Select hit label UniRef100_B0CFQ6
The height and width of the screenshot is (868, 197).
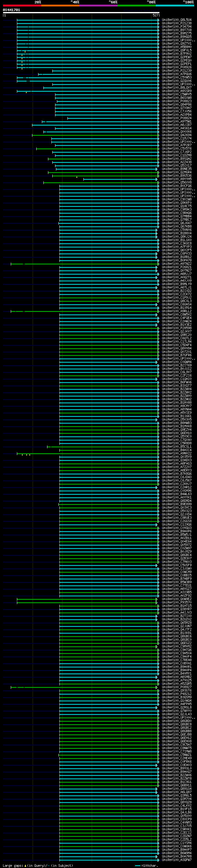177,186
